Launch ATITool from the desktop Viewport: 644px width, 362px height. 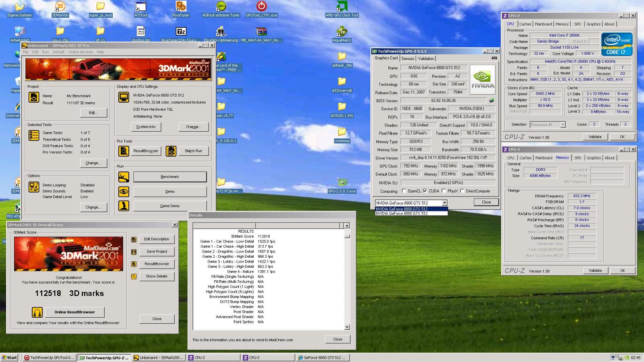[x=140, y=6]
